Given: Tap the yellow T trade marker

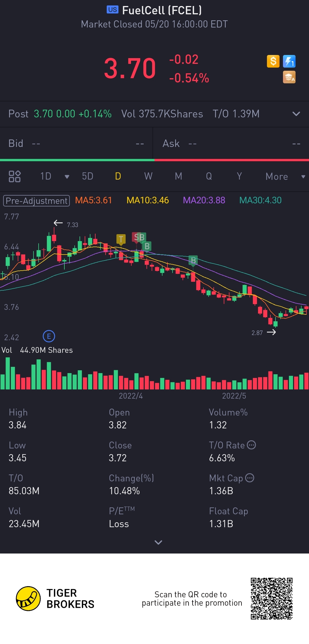Looking at the screenshot, I should [x=121, y=239].
